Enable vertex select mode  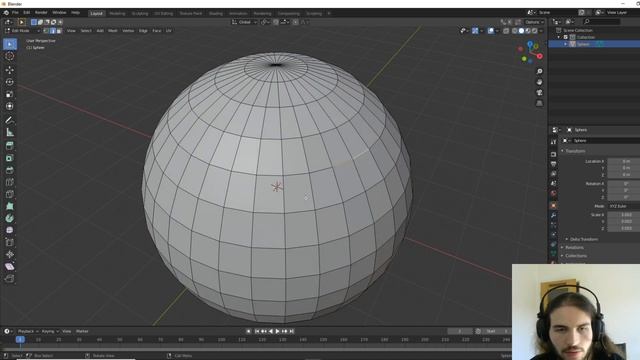point(46,31)
